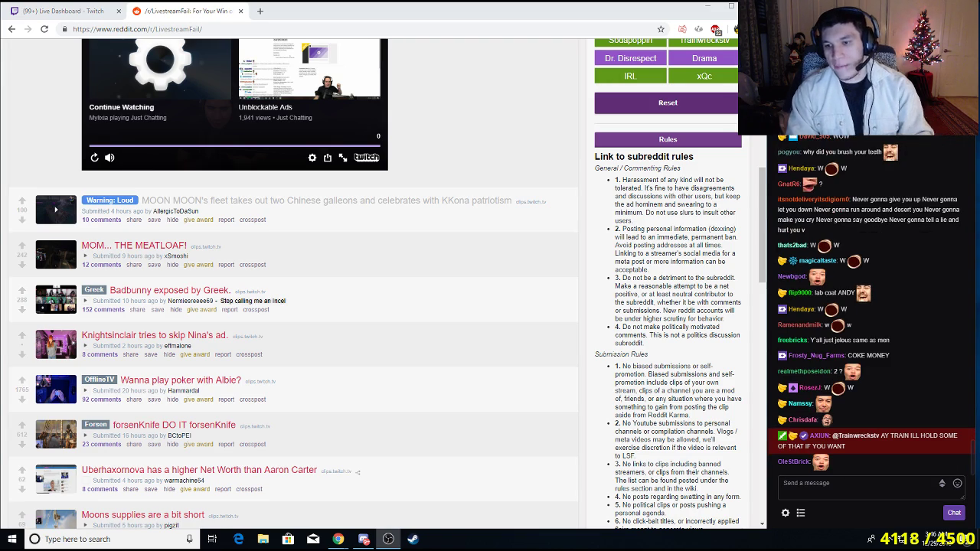
Task: Click the OfflineTV flair tag
Action: 99,380
